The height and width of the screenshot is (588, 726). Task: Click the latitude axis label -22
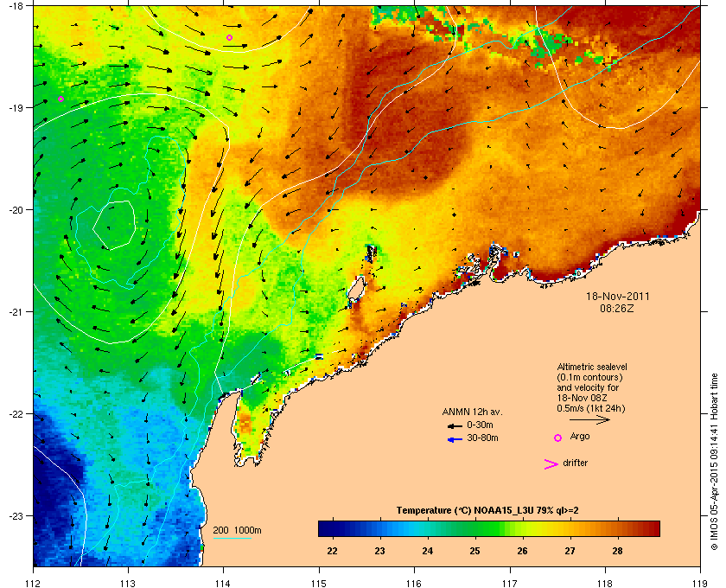coord(17,414)
